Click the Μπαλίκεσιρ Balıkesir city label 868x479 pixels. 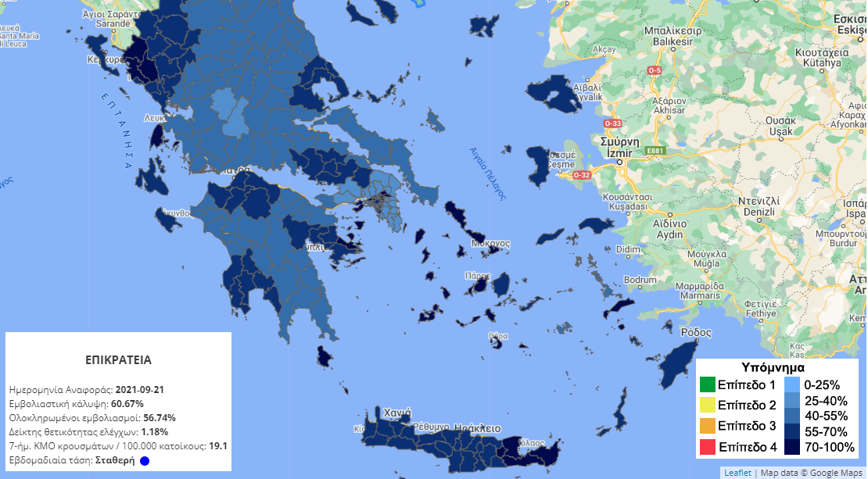pyautogui.click(x=673, y=36)
